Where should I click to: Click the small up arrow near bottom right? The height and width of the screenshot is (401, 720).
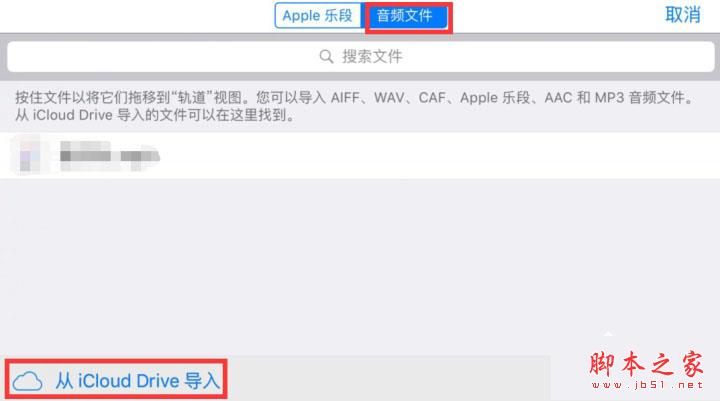(608, 334)
